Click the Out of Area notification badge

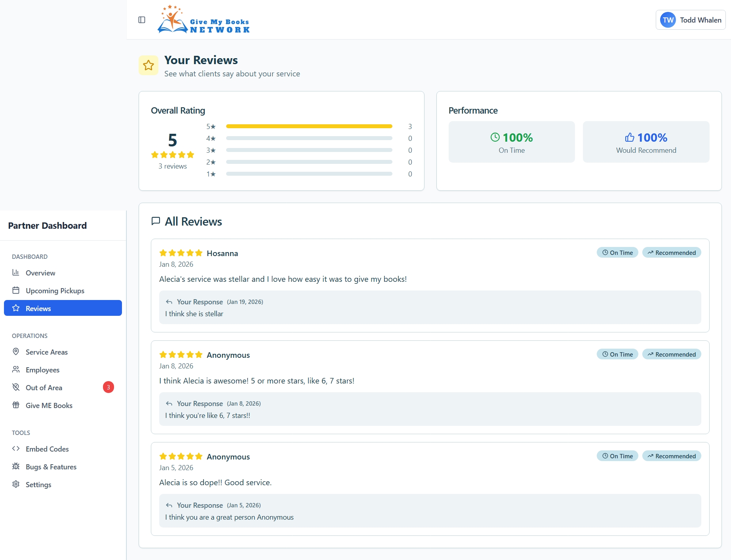(x=108, y=387)
